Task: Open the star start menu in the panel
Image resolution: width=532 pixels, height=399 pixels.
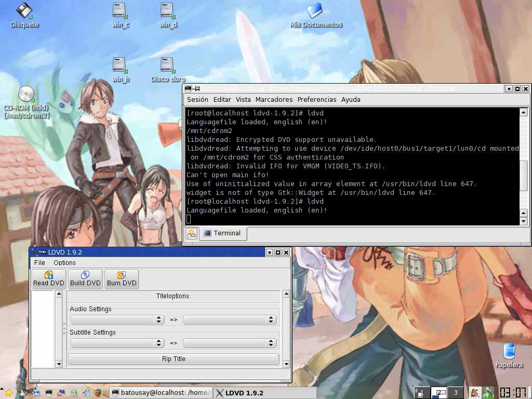Action: tap(8, 393)
